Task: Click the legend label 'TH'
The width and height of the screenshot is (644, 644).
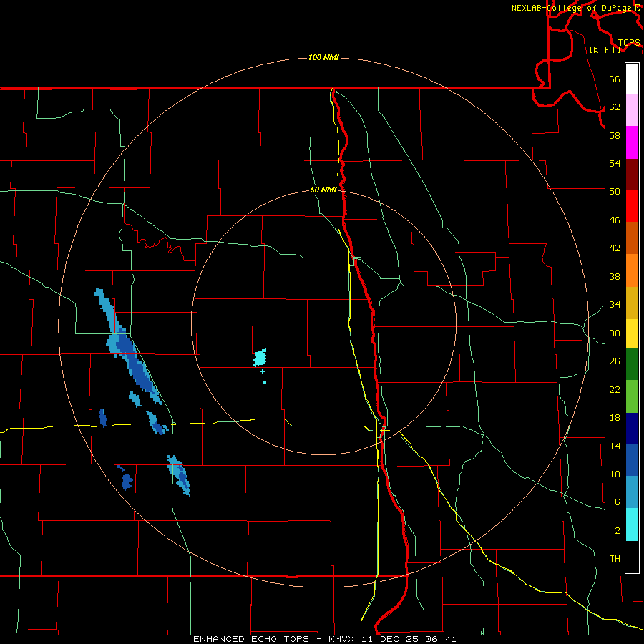Action: coord(615,559)
